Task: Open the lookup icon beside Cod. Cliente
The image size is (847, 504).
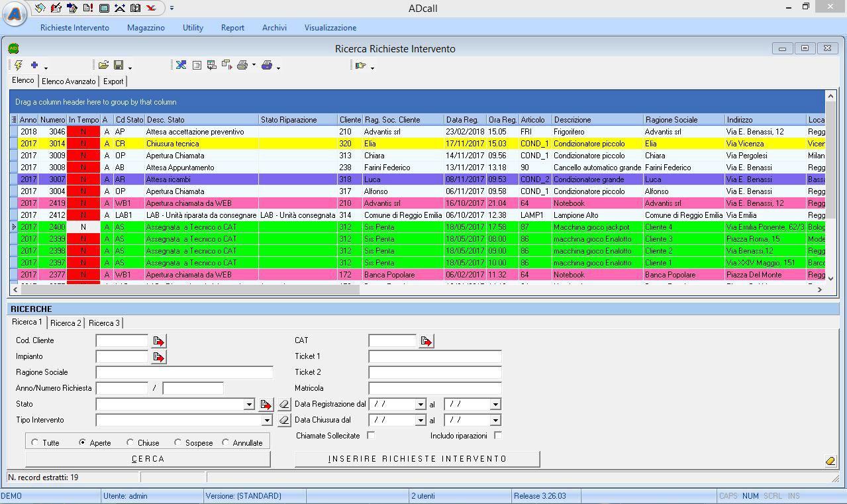Action: pyautogui.click(x=158, y=341)
